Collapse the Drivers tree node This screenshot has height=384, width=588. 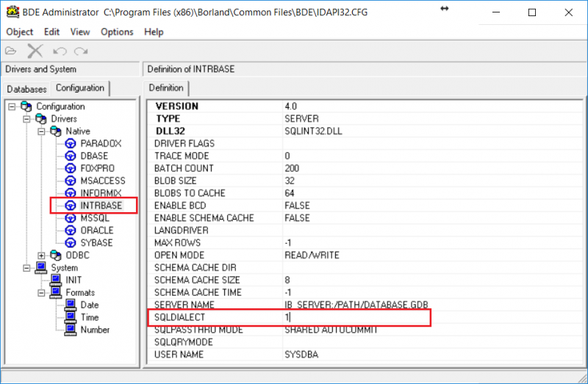[26, 119]
